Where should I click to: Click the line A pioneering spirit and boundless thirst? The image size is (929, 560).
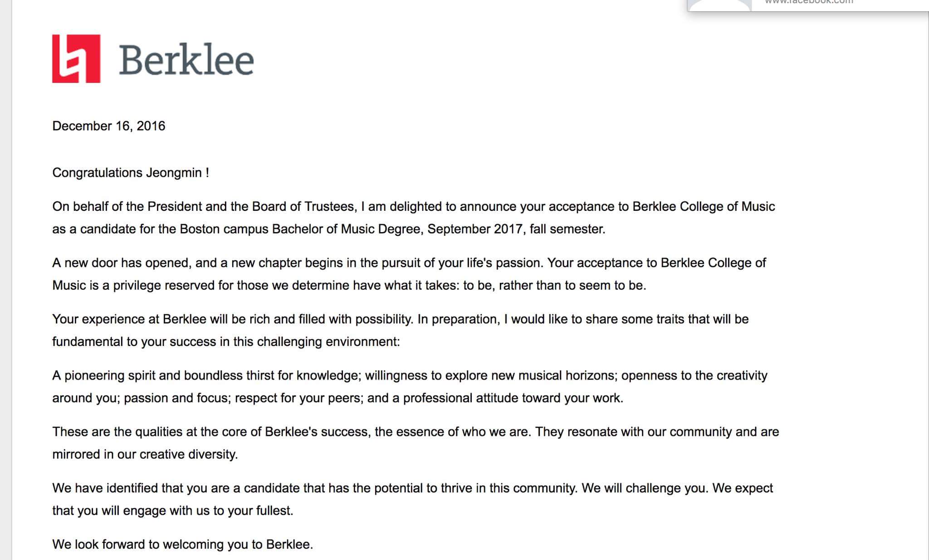pos(410,376)
